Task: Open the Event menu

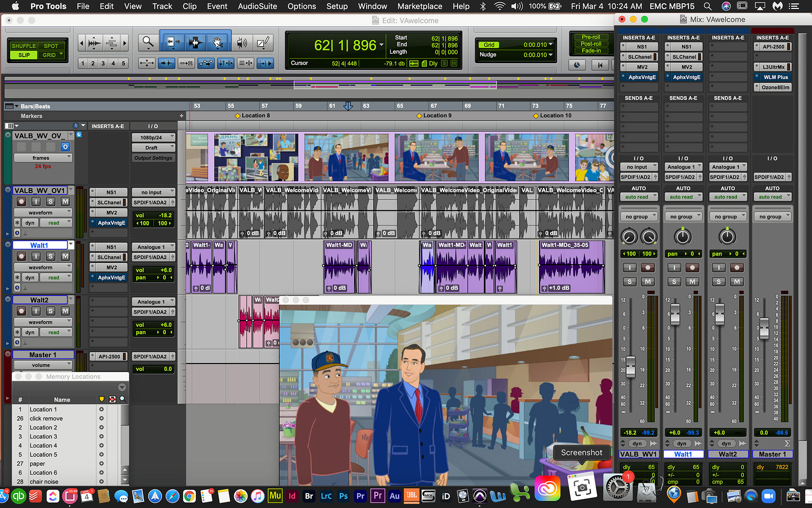Action: 217,6
